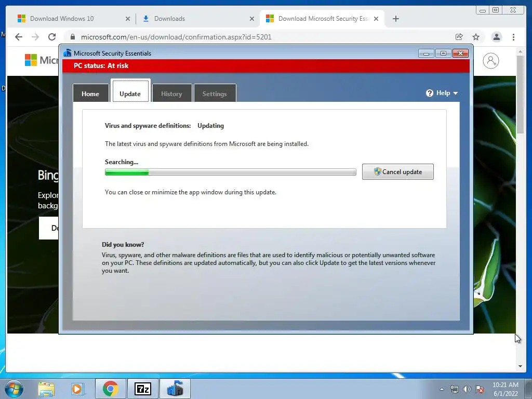Maximize the Microsoft Security Essentials window
The width and height of the screenshot is (532, 399).
[443, 54]
